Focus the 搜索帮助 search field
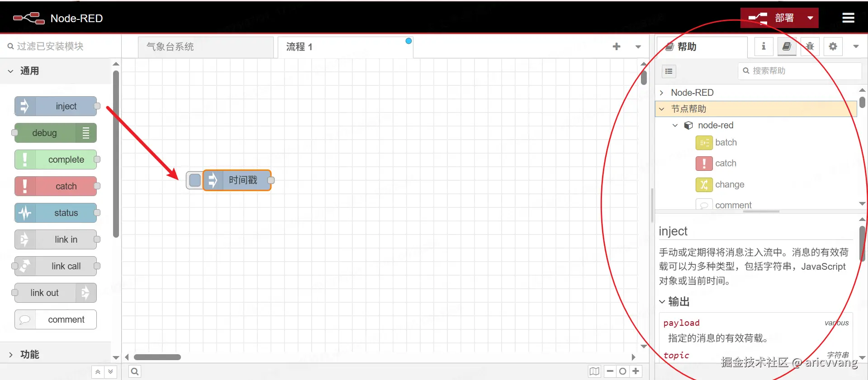The image size is (868, 380). (x=800, y=71)
